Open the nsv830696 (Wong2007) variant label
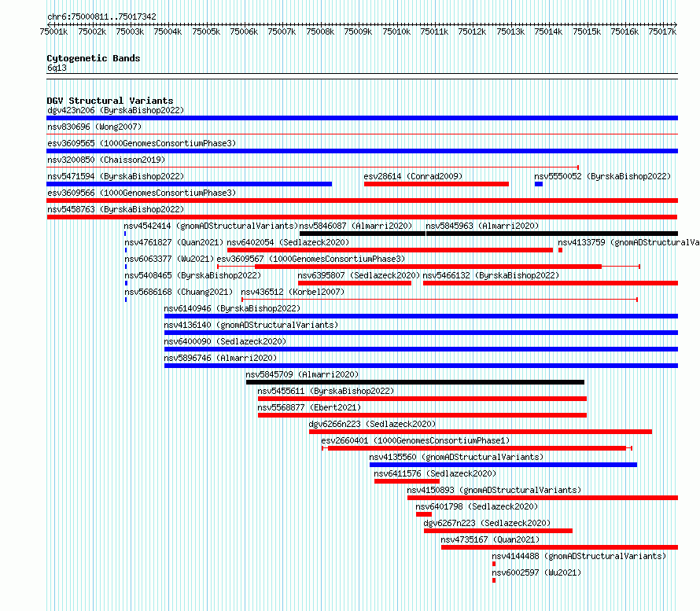Screen dimensions: 700x611 [x=94, y=127]
